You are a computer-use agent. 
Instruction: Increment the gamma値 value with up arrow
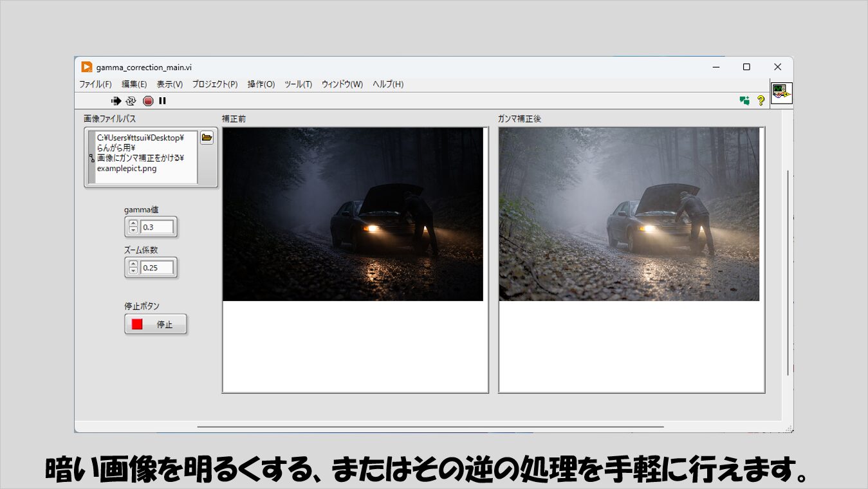pyautogui.click(x=133, y=223)
